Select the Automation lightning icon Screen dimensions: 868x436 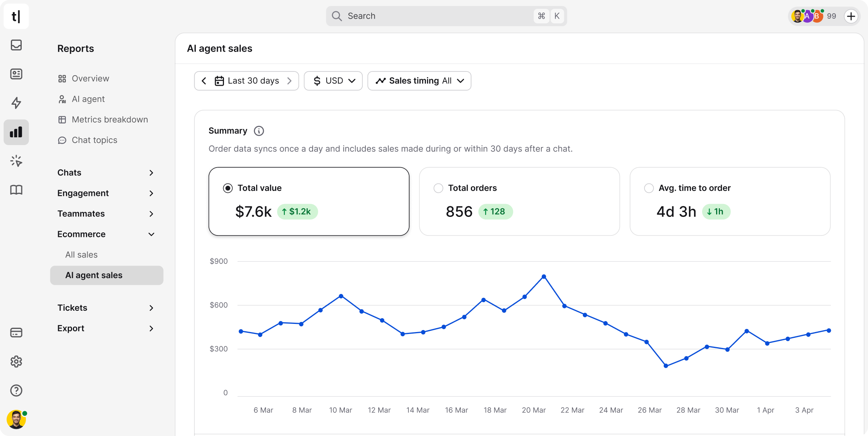(x=16, y=103)
